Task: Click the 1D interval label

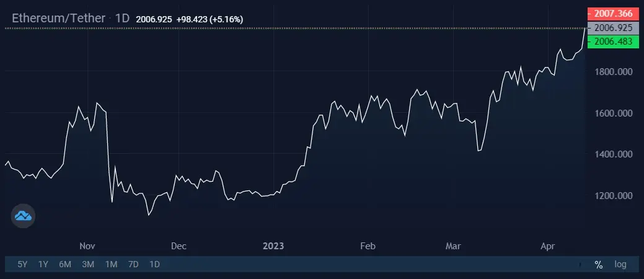Action: [x=122, y=19]
